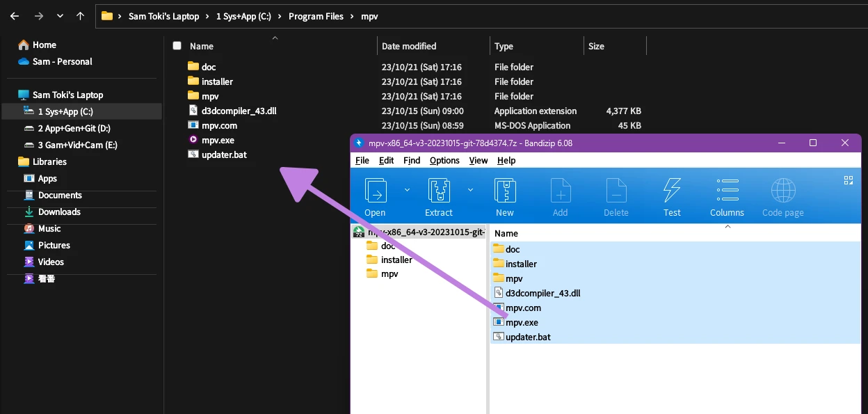Open the dropdown arrow next to Extract button
Screen dimensions: 868x414
pyautogui.click(x=471, y=189)
